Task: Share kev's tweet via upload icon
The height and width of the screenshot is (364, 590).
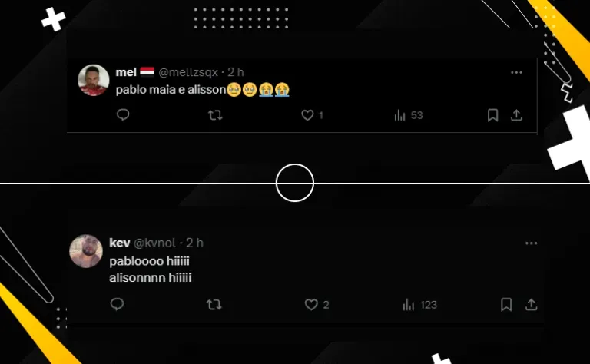Action: point(531,305)
